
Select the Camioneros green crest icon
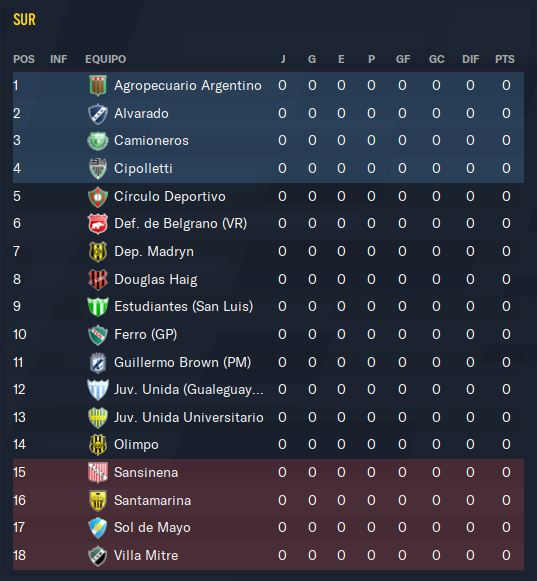coord(98,141)
